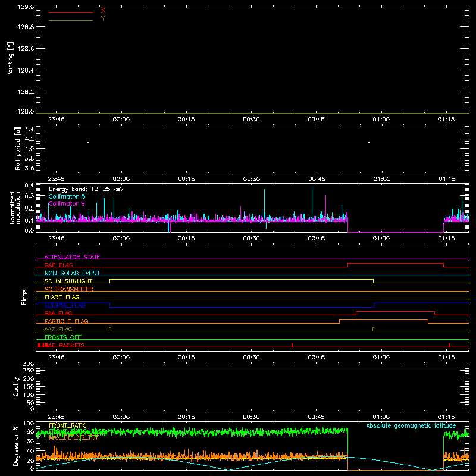The height and width of the screenshot is (476, 476).
Task: Click 01:15 time label under Quality plot
Action: [x=446, y=417]
